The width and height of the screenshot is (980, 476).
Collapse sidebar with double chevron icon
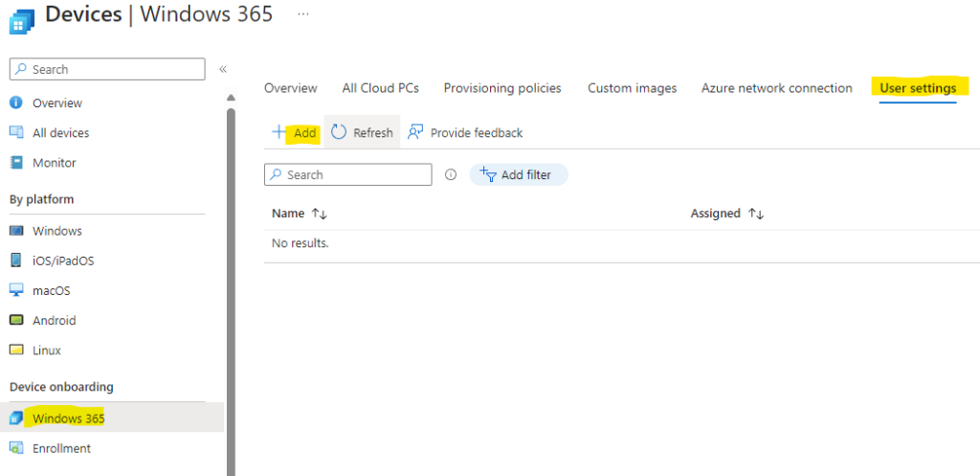coord(222,69)
